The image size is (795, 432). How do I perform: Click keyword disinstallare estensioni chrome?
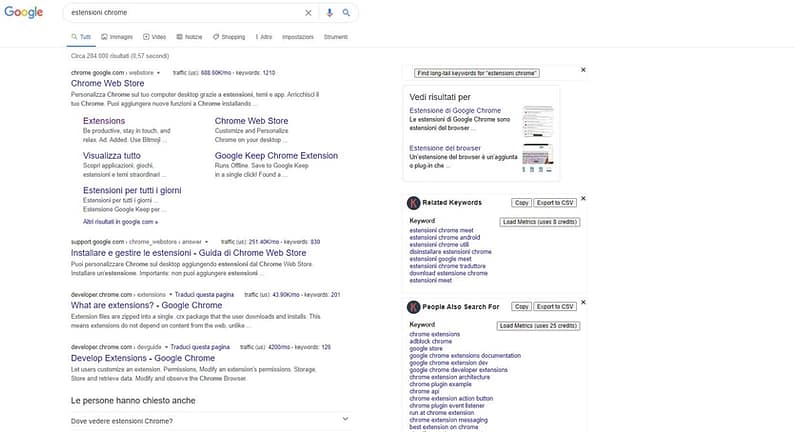point(451,251)
